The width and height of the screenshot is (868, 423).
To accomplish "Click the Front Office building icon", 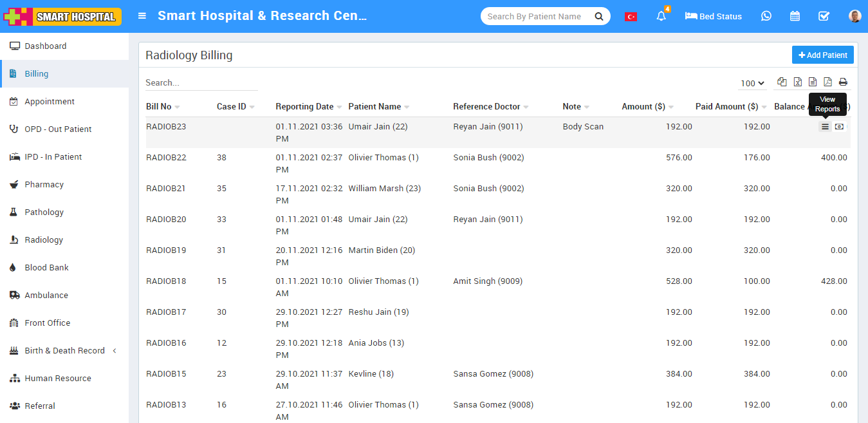I will tap(14, 323).
